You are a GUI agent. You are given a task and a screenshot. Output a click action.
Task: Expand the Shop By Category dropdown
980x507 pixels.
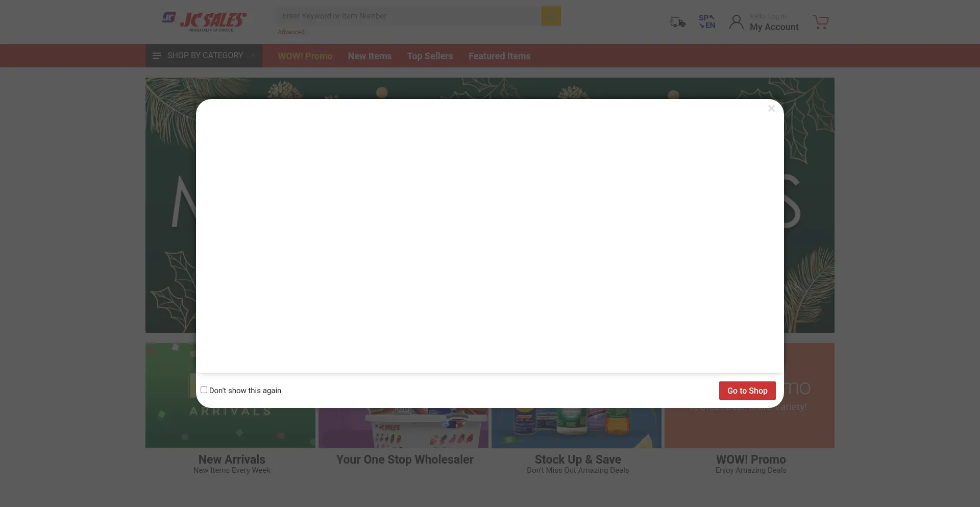[x=204, y=56]
